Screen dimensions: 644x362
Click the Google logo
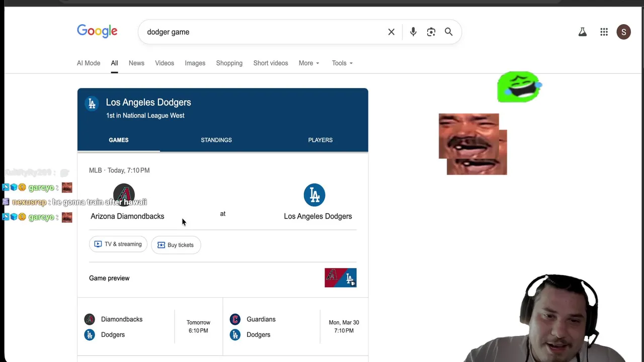pyautogui.click(x=97, y=31)
